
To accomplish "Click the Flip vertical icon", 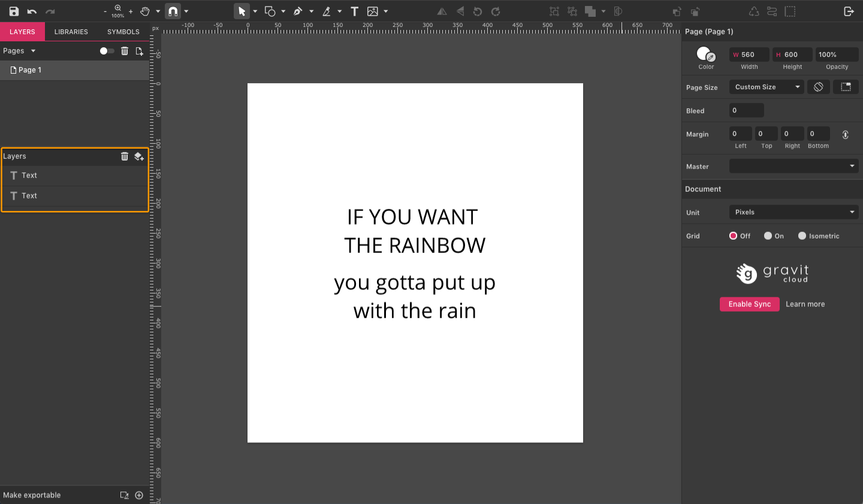I will [x=460, y=11].
